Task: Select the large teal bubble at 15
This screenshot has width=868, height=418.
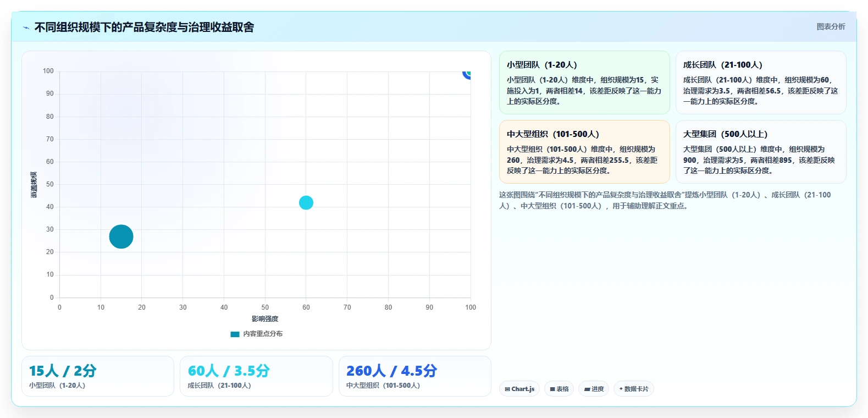Action: (121, 237)
